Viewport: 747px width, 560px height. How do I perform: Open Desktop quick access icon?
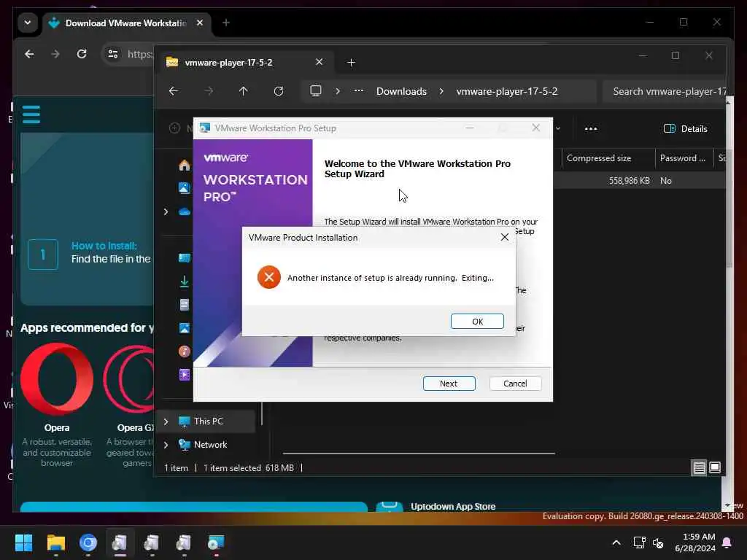[x=185, y=257]
